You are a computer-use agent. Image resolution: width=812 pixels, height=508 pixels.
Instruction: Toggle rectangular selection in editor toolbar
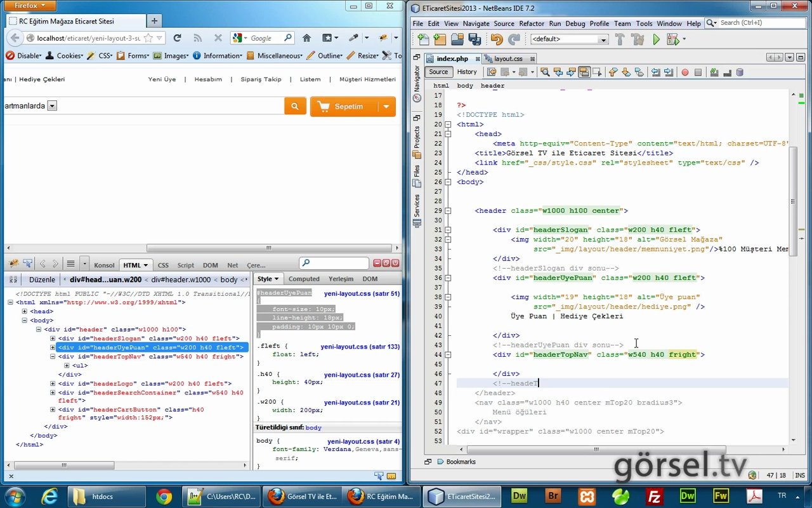(x=596, y=72)
